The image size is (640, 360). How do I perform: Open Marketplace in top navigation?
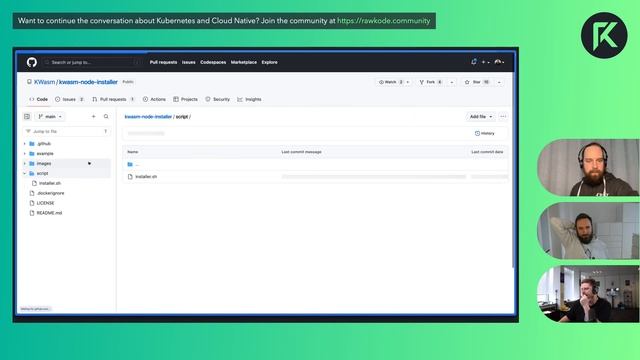pyautogui.click(x=244, y=62)
